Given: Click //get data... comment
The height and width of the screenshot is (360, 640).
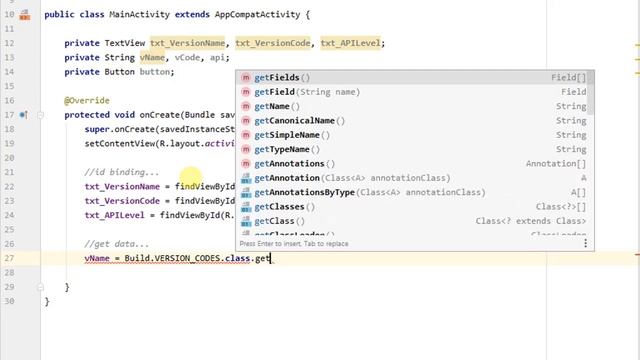Looking at the screenshot, I should pos(117,244).
